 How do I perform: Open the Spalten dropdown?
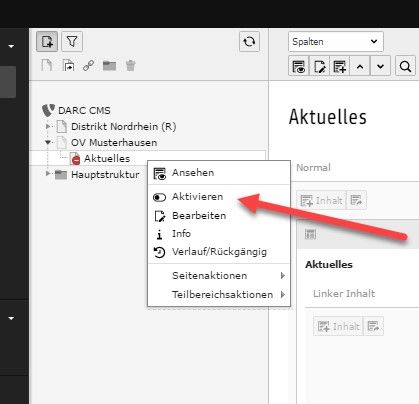pyautogui.click(x=336, y=42)
